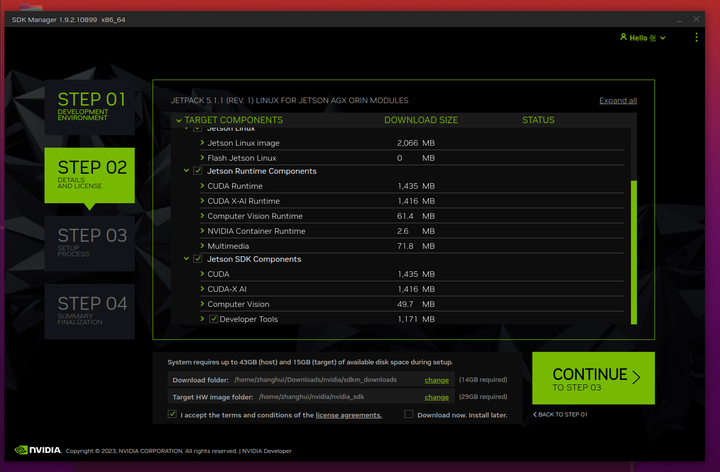Click the 2,066 MB size for Jetson Linux image
This screenshot has height=472, width=720.
tap(416, 143)
